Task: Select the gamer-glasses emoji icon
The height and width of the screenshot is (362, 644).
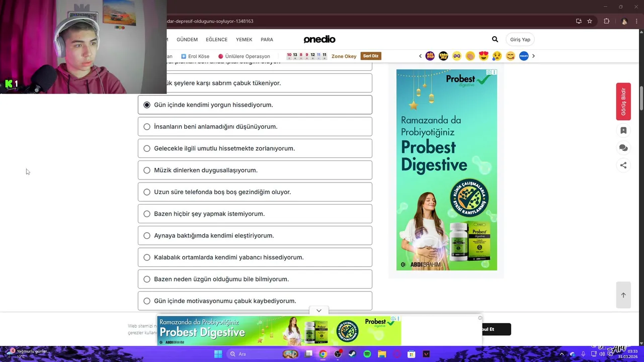Action: click(x=457, y=56)
